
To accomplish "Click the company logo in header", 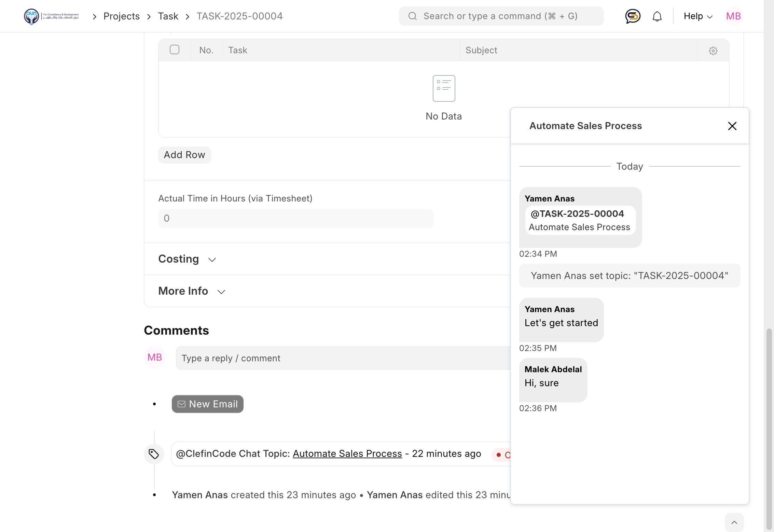I will coord(51,16).
